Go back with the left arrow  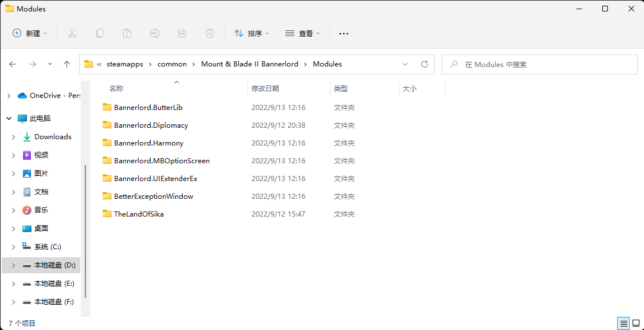[x=13, y=64]
